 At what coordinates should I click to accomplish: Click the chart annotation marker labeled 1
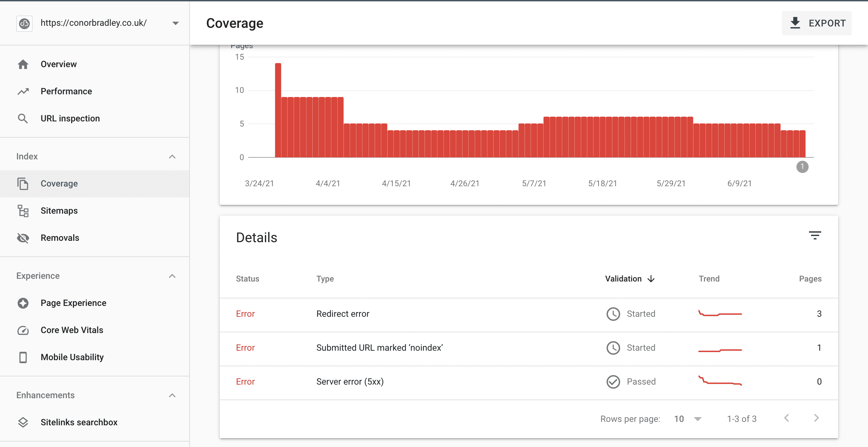(802, 167)
